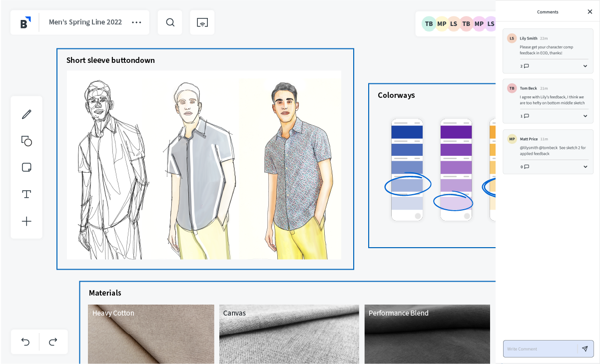Select the Heavy Cotton material image

click(151, 334)
